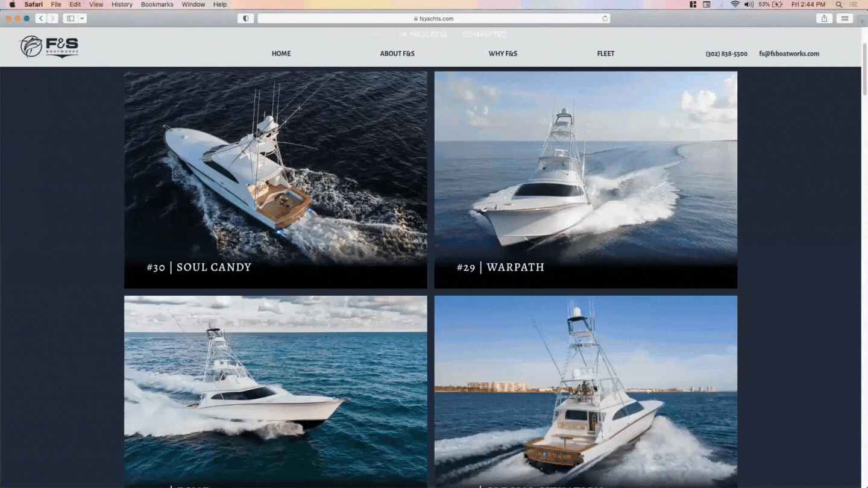This screenshot has height=488, width=868.
Task: Click the fsyachts.com address bar
Action: [433, 19]
